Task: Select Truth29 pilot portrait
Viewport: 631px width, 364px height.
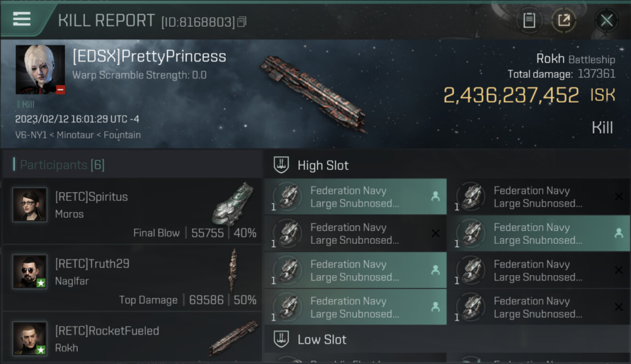Action: [x=30, y=272]
